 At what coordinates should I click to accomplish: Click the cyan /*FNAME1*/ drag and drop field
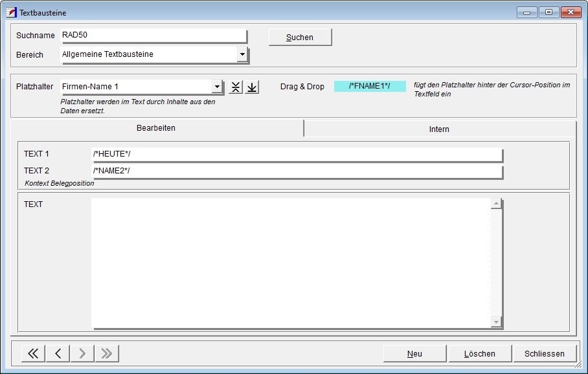pos(370,86)
